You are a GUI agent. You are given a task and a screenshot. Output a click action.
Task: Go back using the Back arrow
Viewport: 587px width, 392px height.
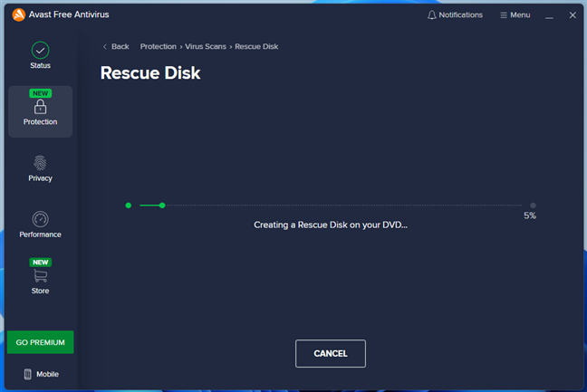[105, 46]
